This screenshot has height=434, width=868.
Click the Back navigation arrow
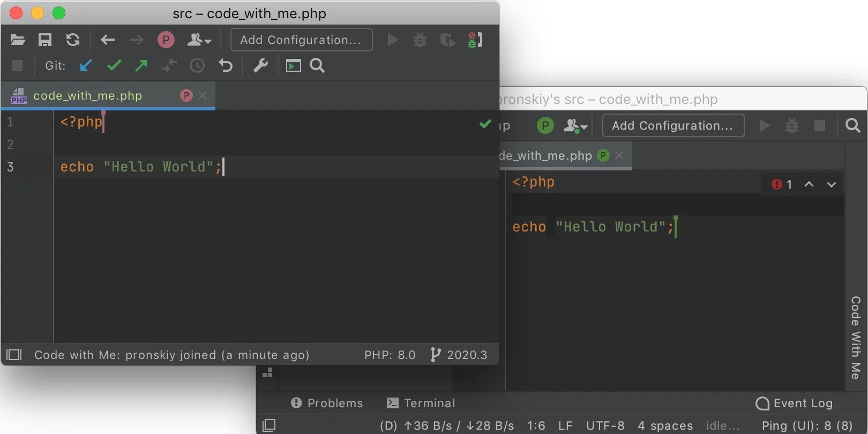coord(108,40)
